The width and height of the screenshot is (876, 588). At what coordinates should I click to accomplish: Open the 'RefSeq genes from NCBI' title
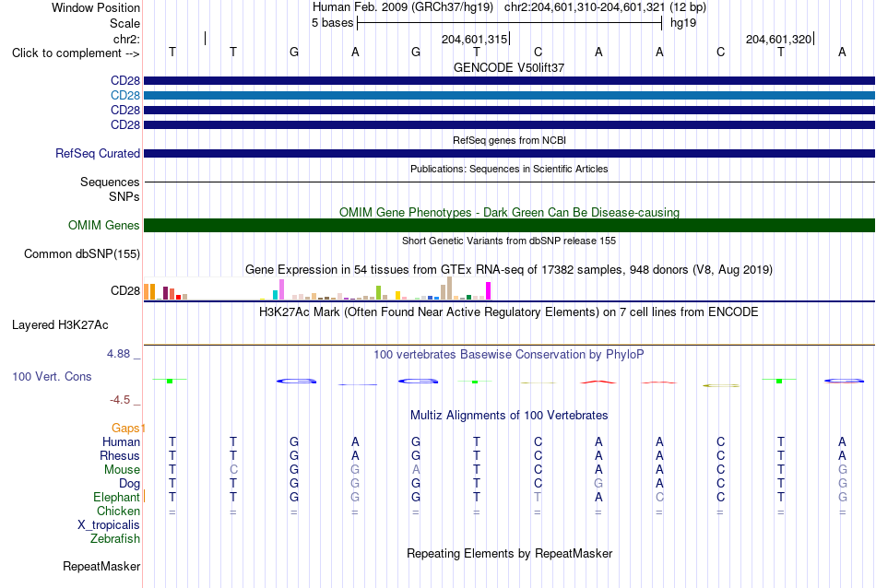tap(509, 140)
